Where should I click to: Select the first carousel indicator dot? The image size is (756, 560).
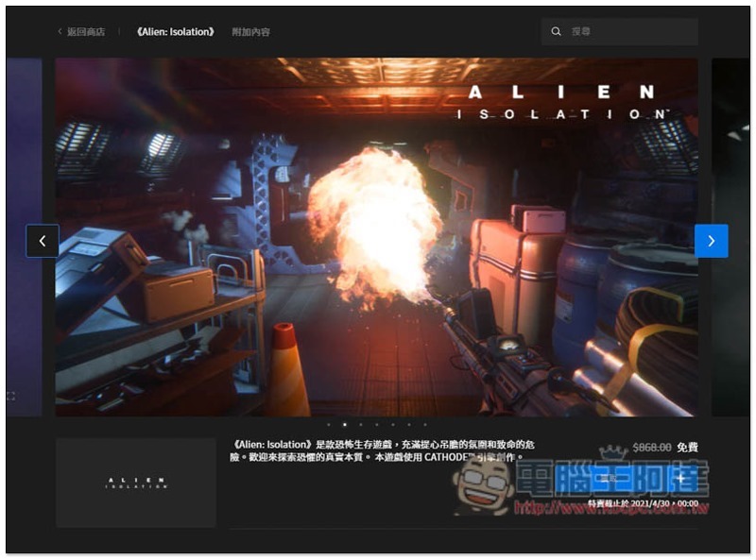tap(329, 425)
